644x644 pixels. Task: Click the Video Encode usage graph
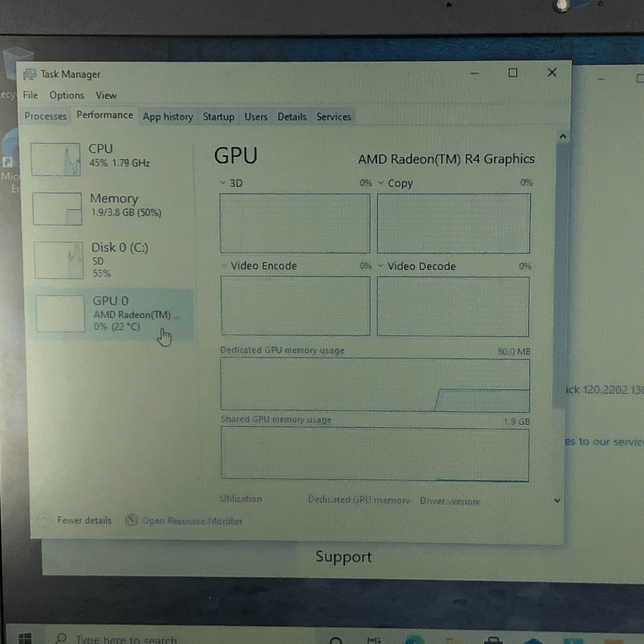[295, 306]
